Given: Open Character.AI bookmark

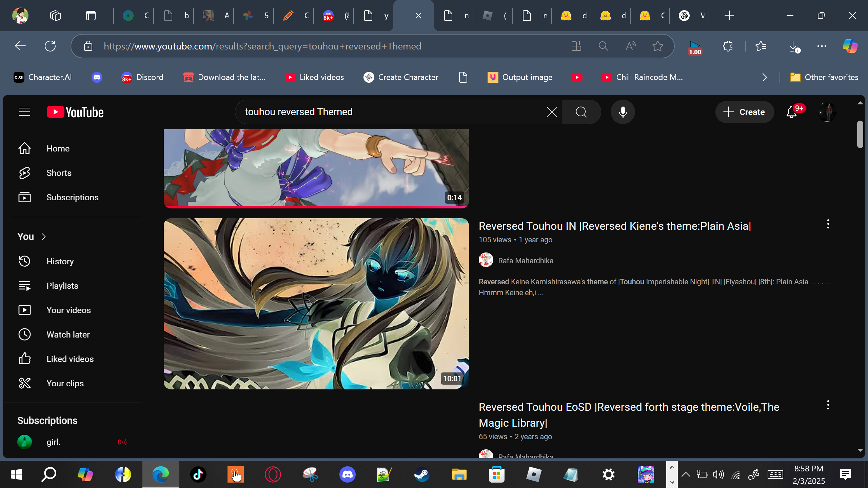Looking at the screenshot, I should [43, 77].
